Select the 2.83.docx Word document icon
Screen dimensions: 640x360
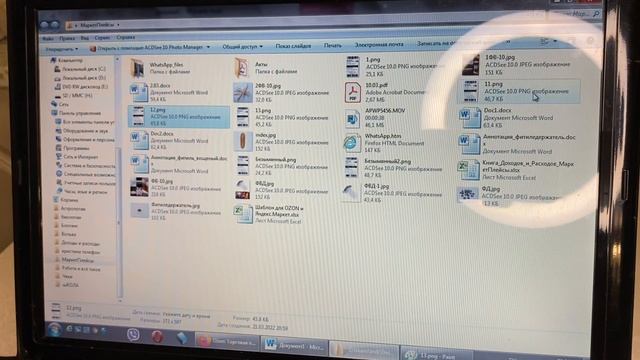pyautogui.click(x=139, y=92)
